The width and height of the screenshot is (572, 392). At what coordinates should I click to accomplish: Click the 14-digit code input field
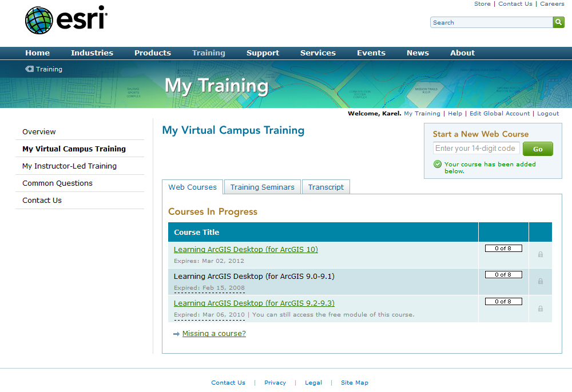(476, 148)
